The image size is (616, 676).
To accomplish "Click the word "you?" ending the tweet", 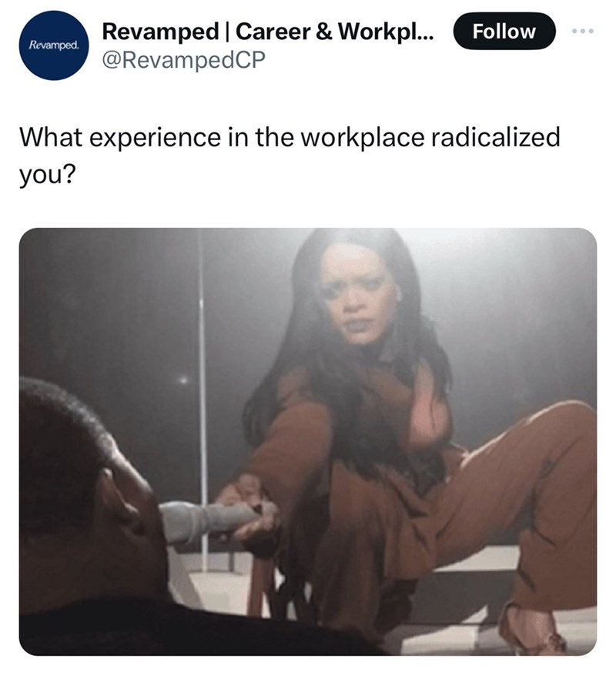I will 47,175.
